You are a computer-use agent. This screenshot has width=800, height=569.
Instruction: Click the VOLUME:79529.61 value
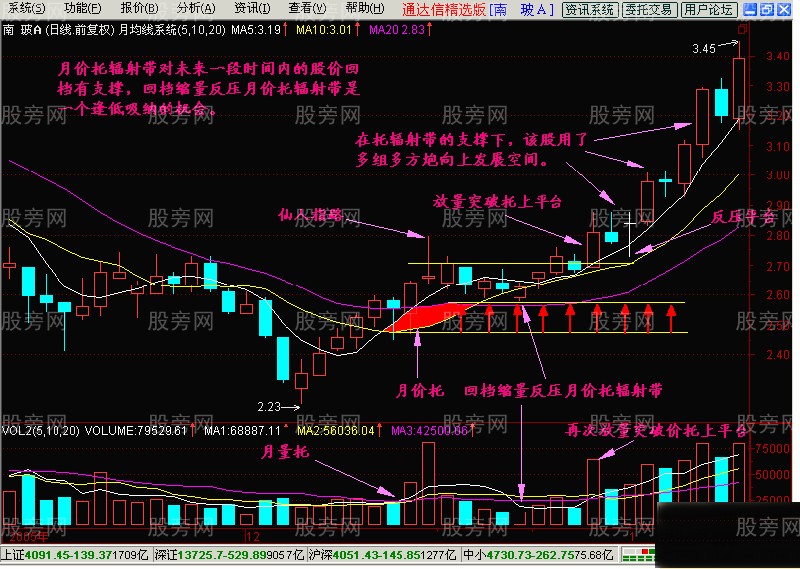click(x=136, y=431)
